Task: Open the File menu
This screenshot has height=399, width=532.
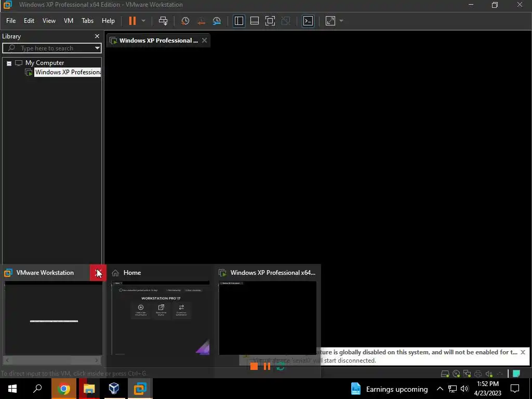Action: point(11,21)
